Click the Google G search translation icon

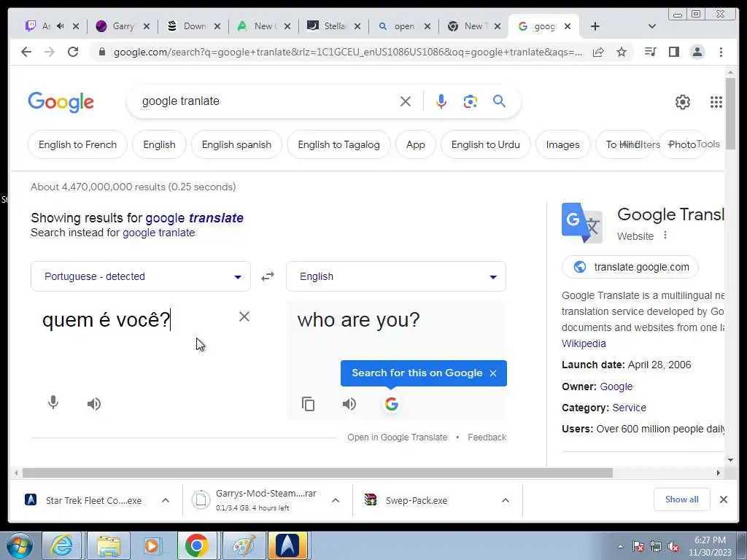click(391, 404)
